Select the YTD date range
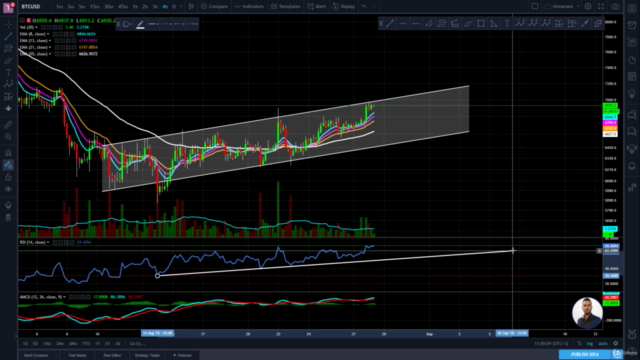 (x=86, y=344)
